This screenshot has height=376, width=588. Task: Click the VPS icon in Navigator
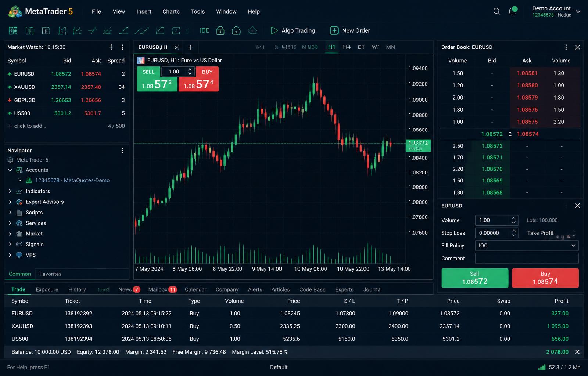[x=19, y=255]
